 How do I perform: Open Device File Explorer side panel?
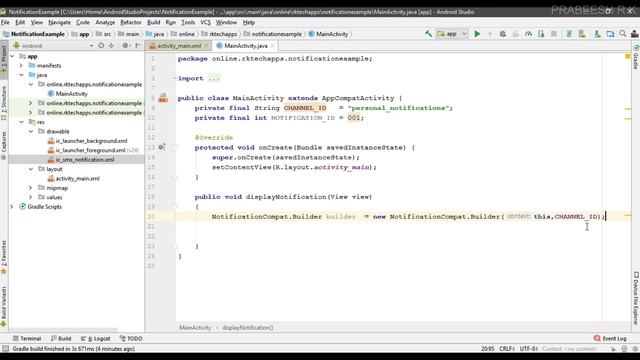(636, 298)
